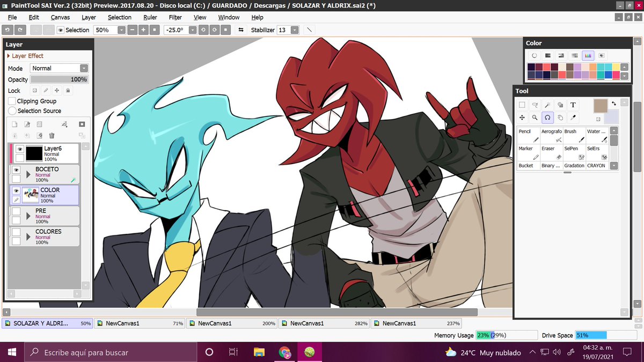Click the Undo arrow in the toolbar
Screen dimensions: 644x362
point(8,30)
